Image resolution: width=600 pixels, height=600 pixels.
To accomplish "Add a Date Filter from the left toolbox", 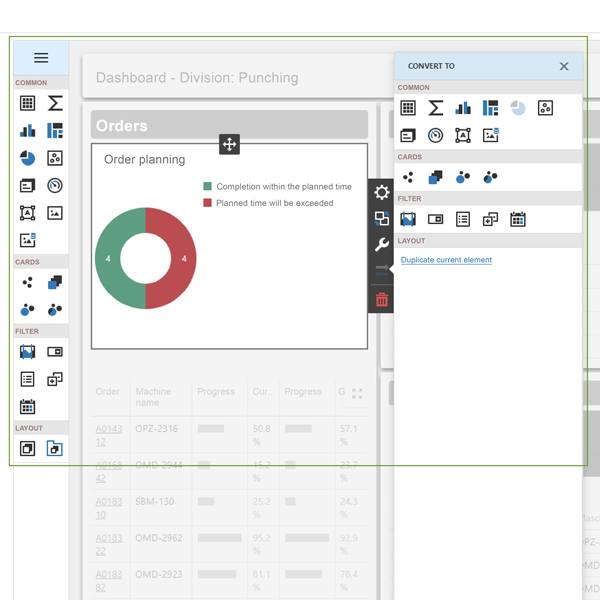I will pos(28,406).
